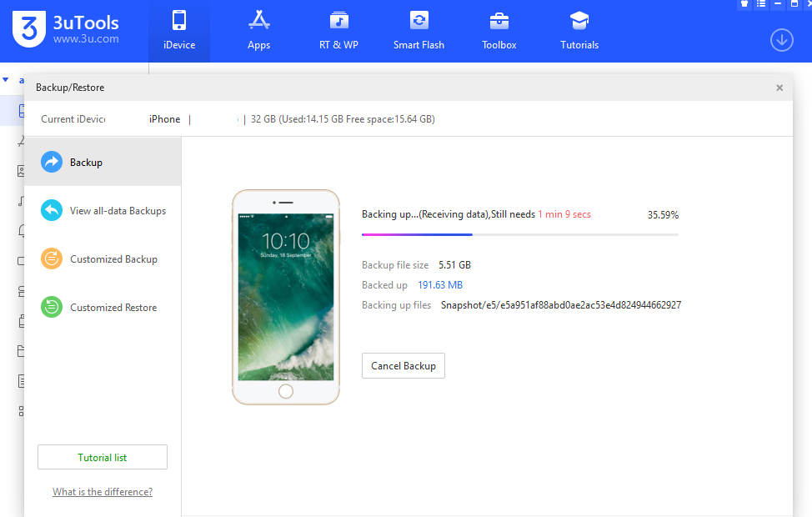Click the 'Backing up files' label
The height and width of the screenshot is (517, 812).
(396, 305)
